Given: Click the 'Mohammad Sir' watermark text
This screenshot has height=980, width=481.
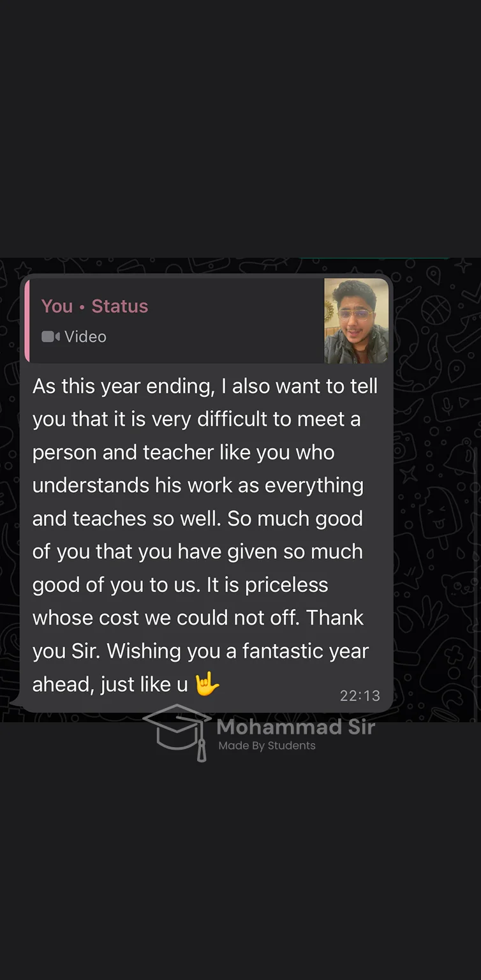Looking at the screenshot, I should [x=296, y=727].
